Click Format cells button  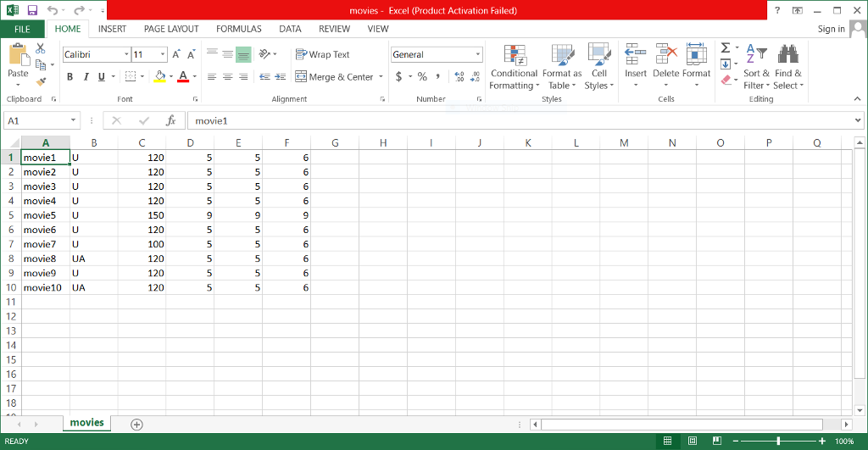[697, 65]
